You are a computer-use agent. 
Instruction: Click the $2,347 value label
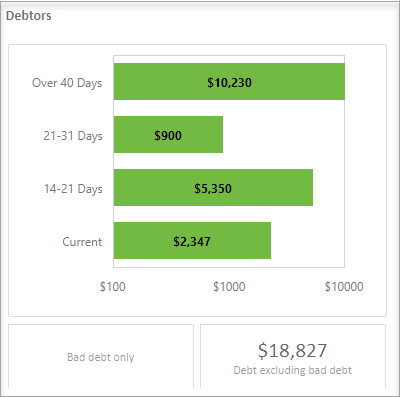[192, 242]
